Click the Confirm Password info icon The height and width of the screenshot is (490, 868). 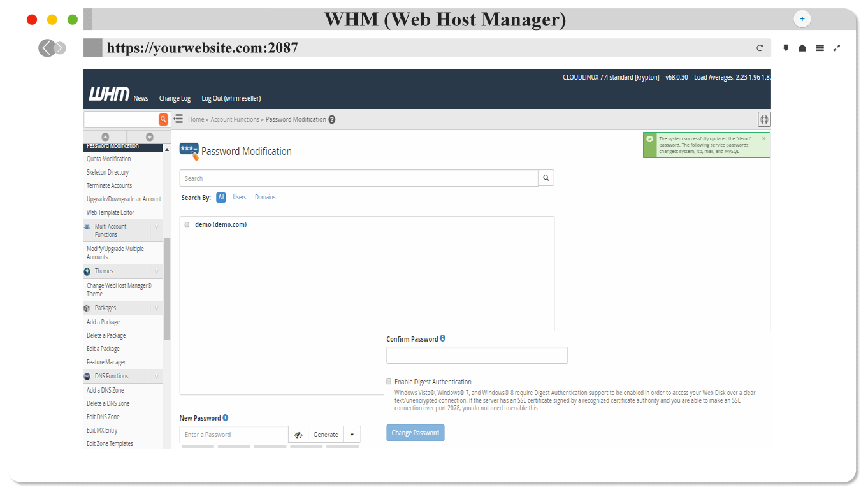[443, 338]
